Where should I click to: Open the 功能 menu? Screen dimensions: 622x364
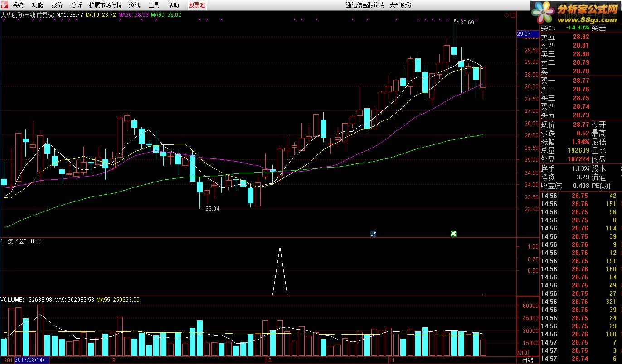click(38, 5)
